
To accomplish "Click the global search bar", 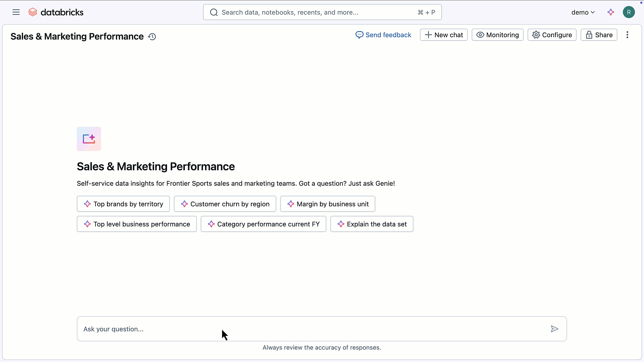I will tap(322, 12).
